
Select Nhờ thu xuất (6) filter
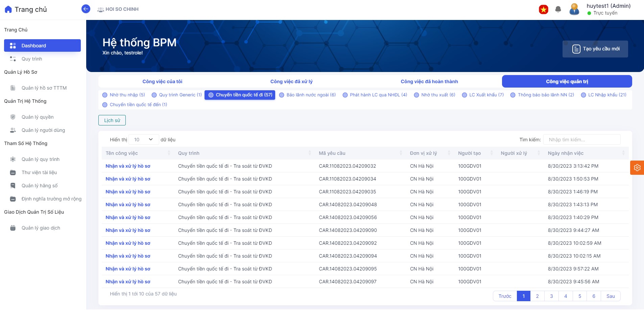[x=435, y=95]
